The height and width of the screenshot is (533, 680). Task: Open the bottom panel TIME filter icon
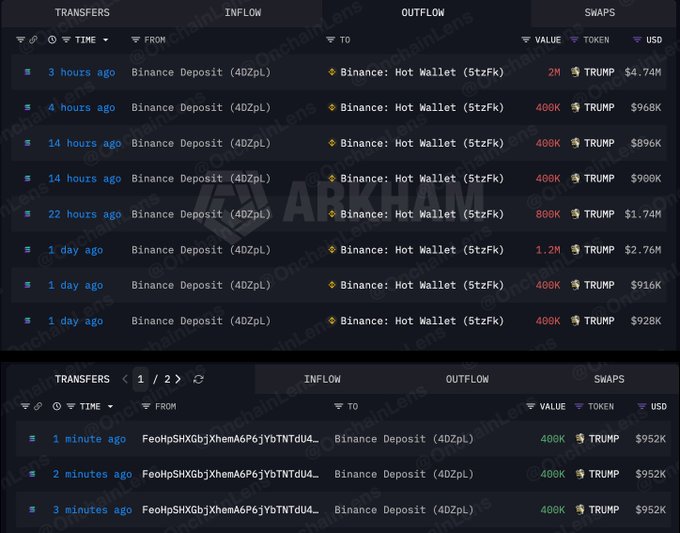coord(71,406)
